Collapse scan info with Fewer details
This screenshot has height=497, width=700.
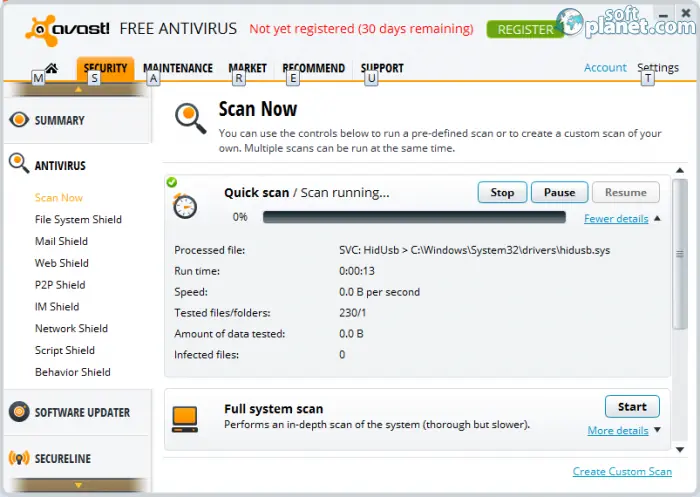(x=616, y=219)
